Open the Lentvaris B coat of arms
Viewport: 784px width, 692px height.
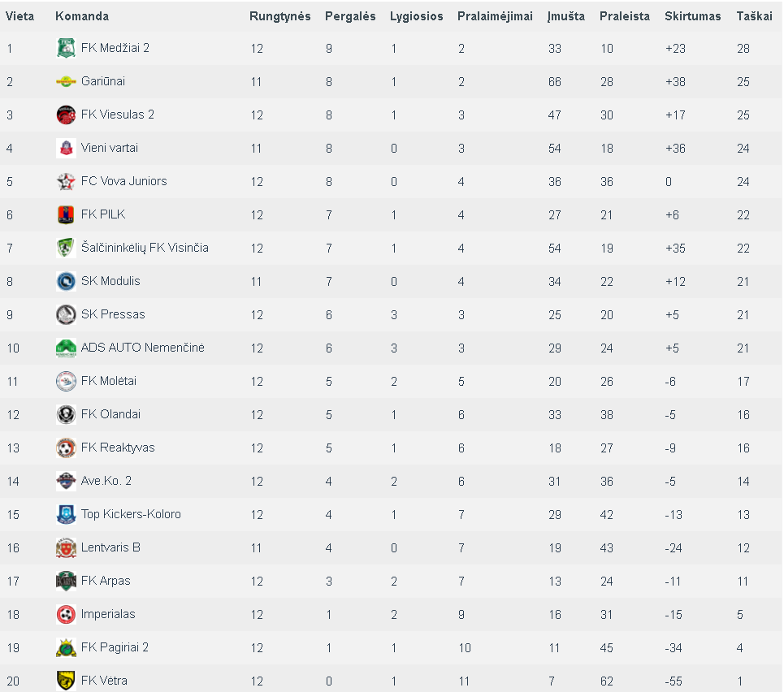coord(66,547)
